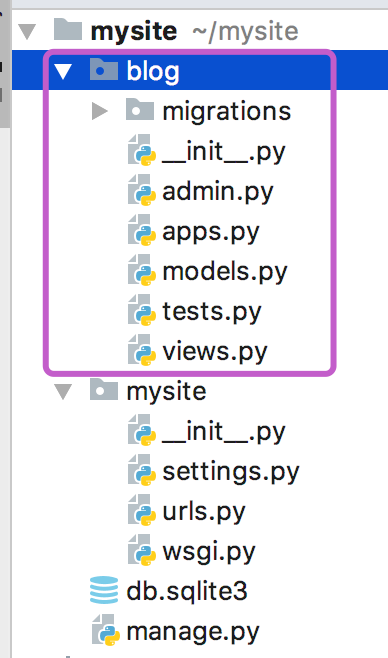
Task: Collapse the root mysite project folder
Action: pos(27,32)
